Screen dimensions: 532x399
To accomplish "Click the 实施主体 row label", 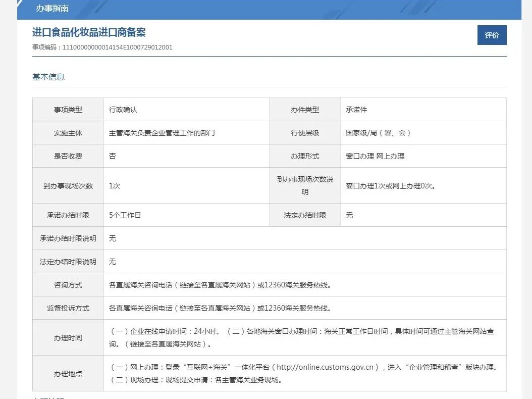I will coord(68,132).
